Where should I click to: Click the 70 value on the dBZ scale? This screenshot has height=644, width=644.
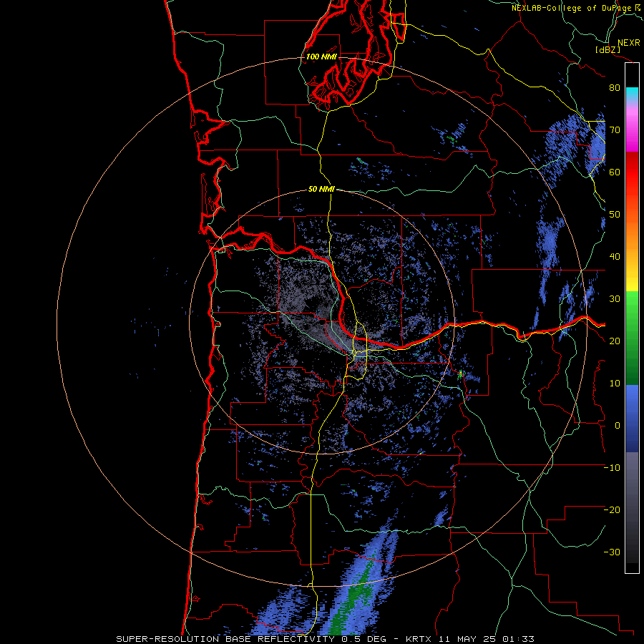(x=615, y=130)
